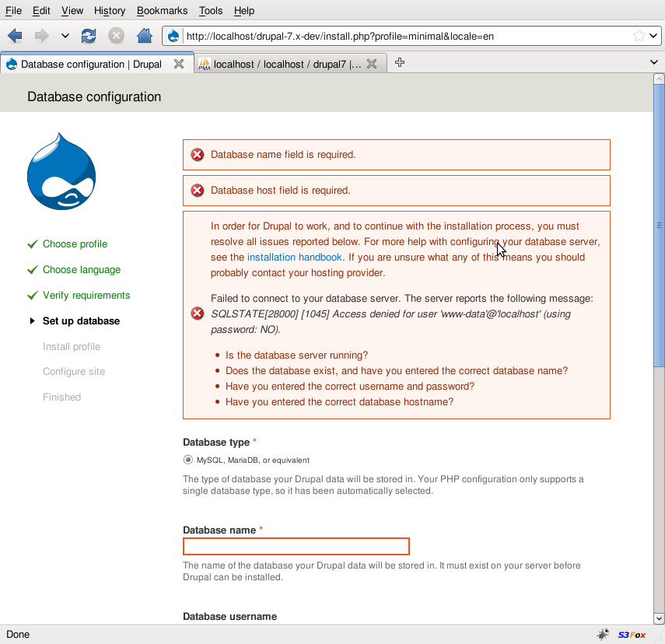Open the address bar URL history dropdown

653,36
